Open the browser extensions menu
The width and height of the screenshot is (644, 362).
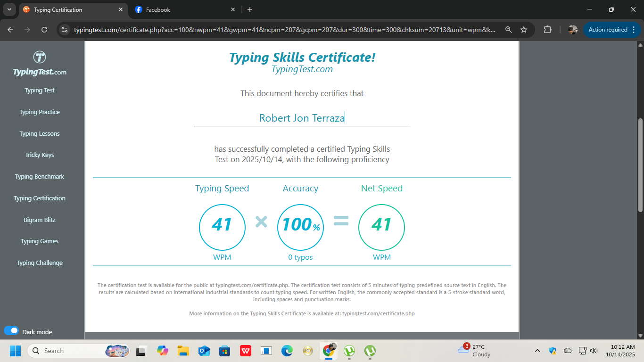[547, 30]
